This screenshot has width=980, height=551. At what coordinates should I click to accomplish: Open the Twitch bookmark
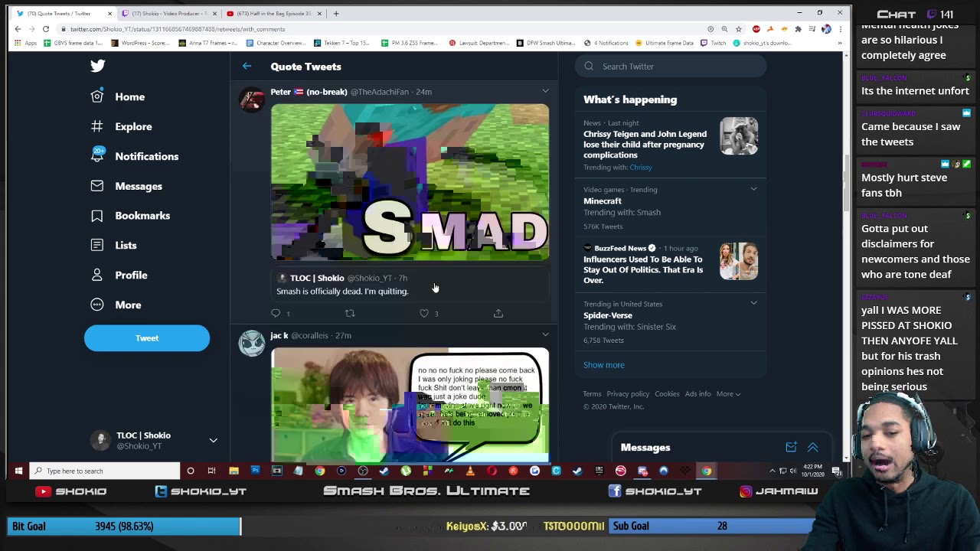(714, 43)
